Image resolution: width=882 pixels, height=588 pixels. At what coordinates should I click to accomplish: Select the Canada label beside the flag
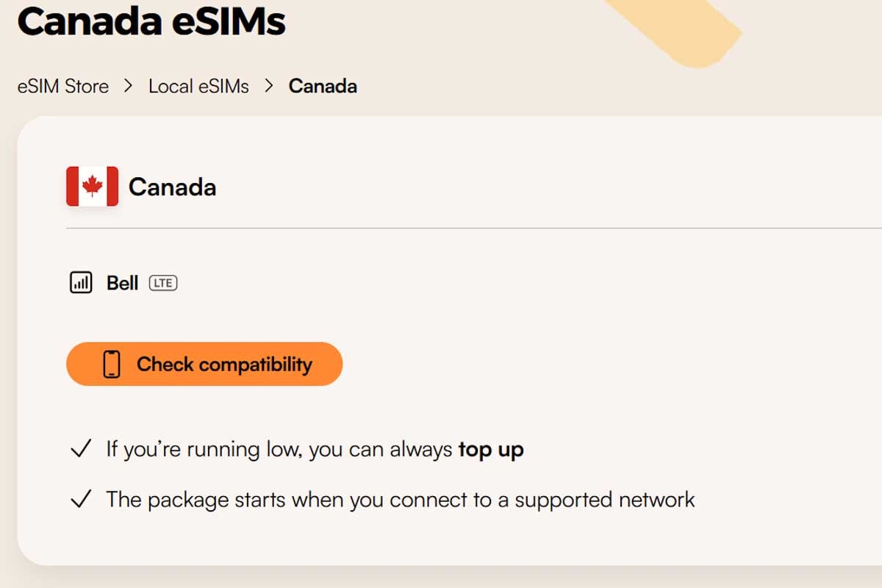click(173, 187)
